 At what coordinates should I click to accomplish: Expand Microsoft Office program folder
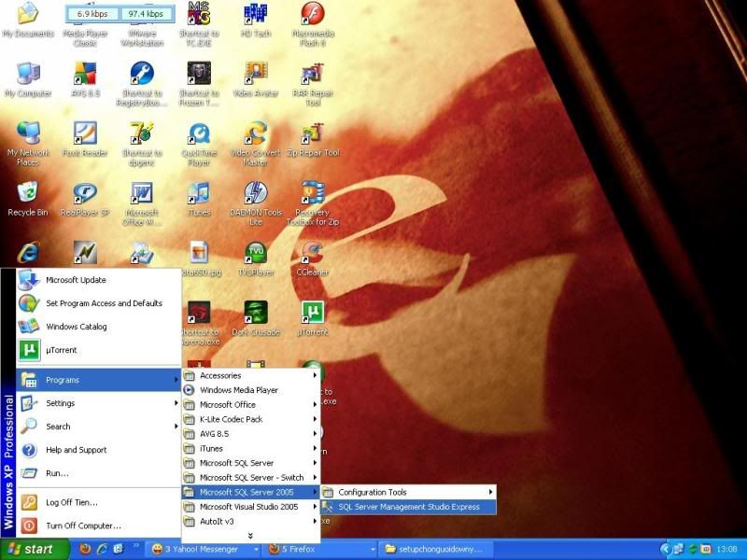[250, 405]
